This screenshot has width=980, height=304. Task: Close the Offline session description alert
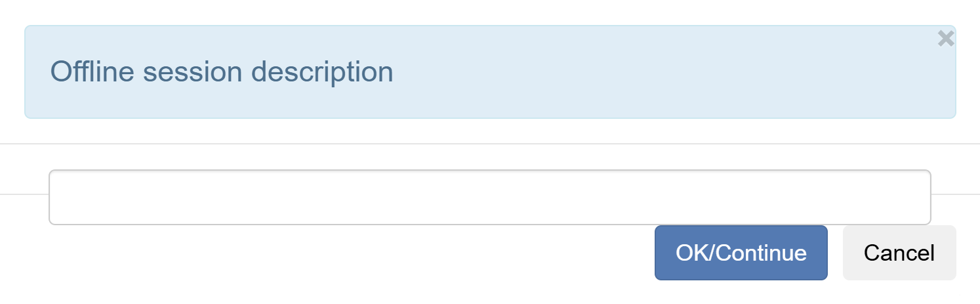[x=945, y=39]
